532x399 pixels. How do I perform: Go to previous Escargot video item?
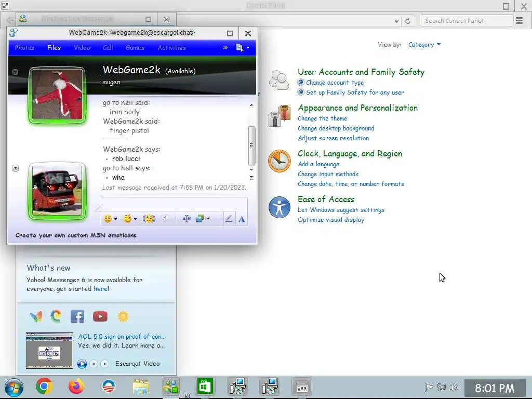click(x=94, y=364)
